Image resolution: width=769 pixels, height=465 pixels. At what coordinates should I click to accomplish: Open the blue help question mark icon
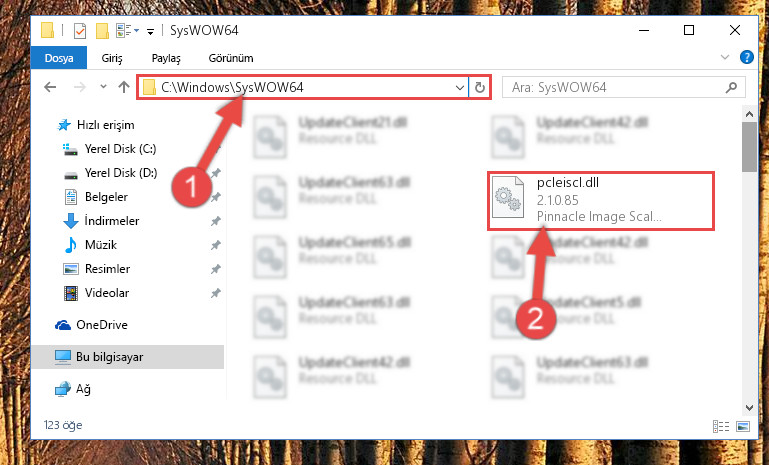[x=746, y=57]
